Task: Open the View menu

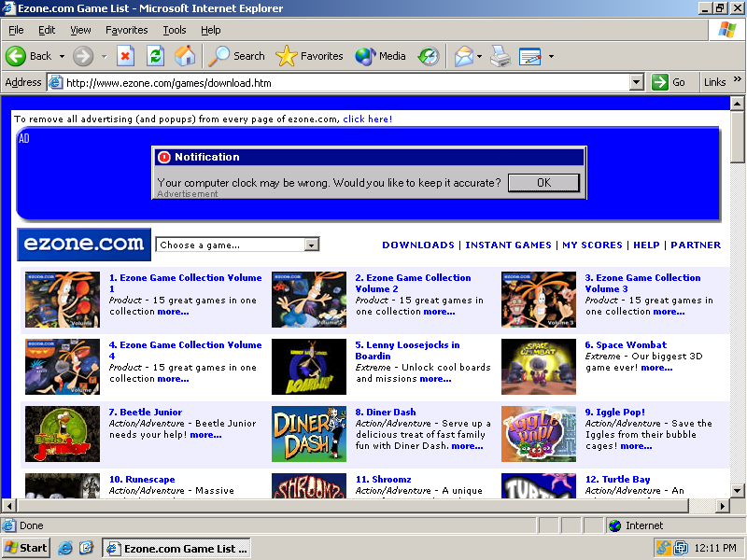Action: click(80, 30)
